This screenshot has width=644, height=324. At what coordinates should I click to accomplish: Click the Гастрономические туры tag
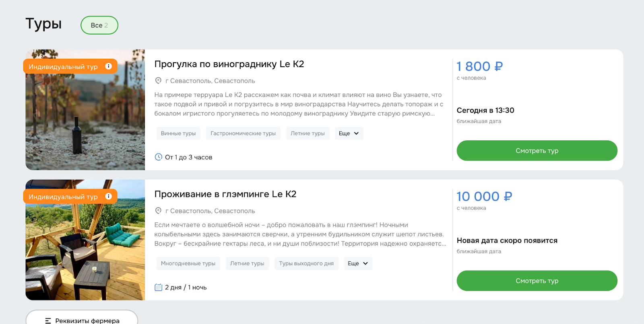(243, 133)
